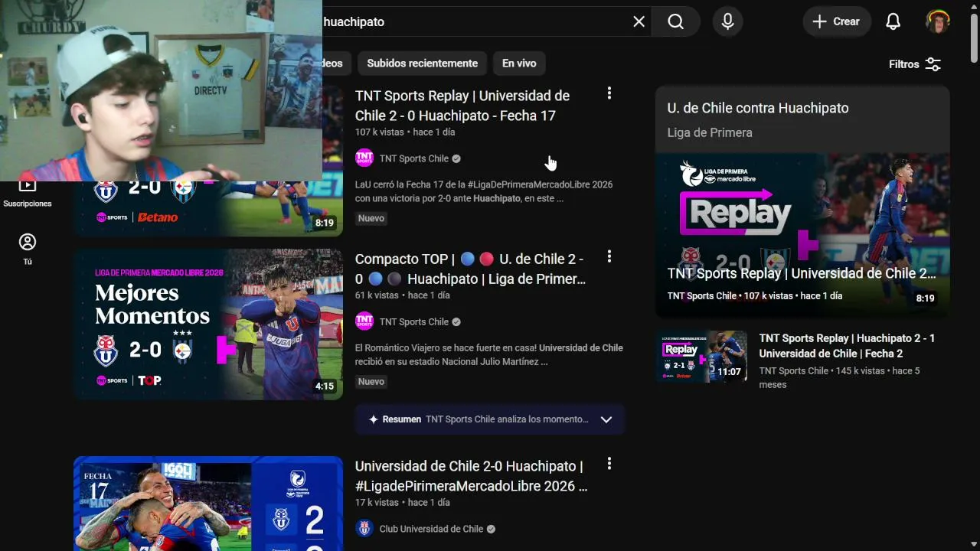Open options menu for TNT Sports Replay video
Screen dimensions: 980x551
pyautogui.click(x=609, y=93)
